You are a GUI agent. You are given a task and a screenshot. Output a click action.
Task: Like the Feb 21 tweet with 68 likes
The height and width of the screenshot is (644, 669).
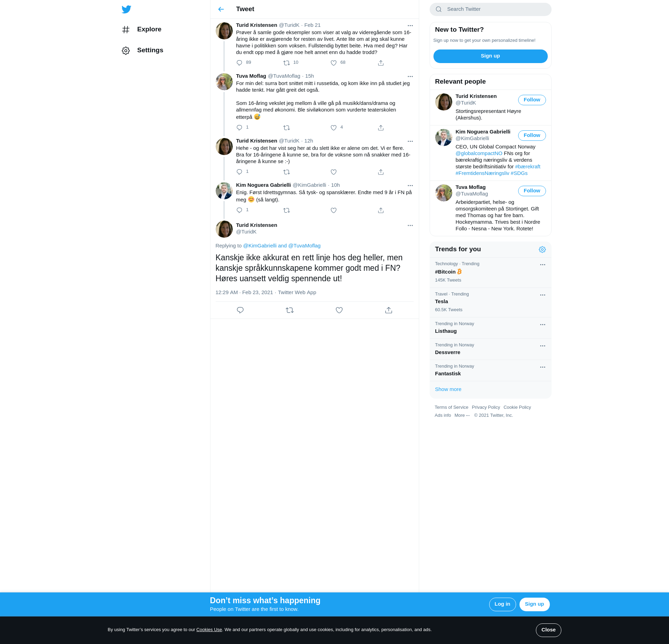click(x=333, y=63)
